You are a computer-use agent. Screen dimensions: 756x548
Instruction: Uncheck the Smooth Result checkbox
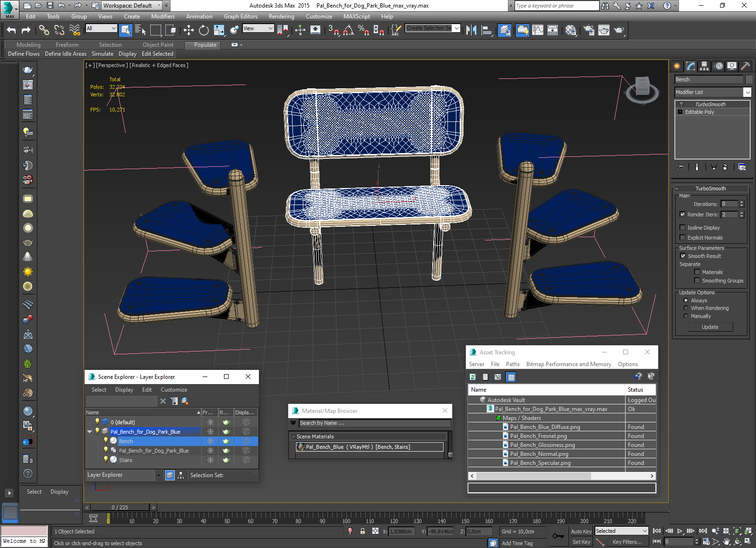(x=683, y=256)
